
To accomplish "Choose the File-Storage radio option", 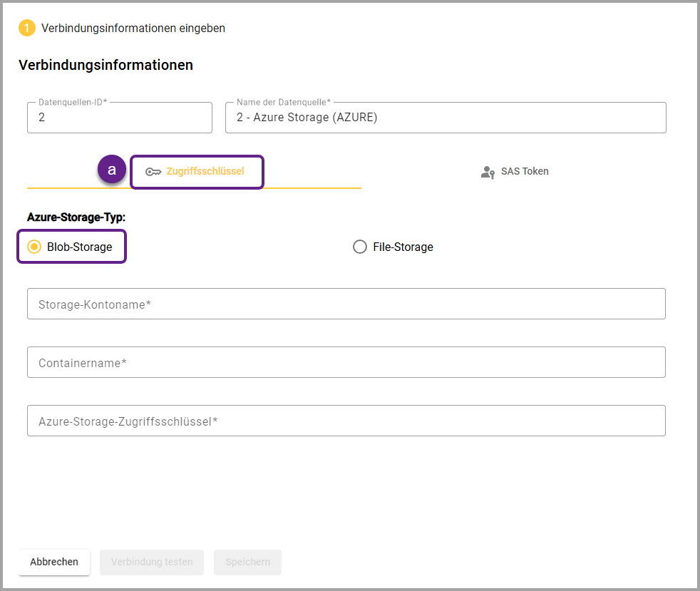I will point(360,247).
